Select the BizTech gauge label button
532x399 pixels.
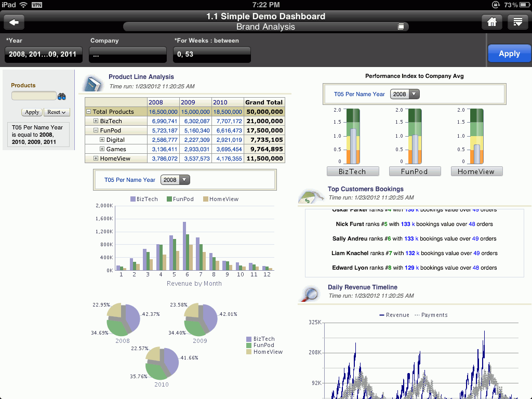pyautogui.click(x=353, y=171)
